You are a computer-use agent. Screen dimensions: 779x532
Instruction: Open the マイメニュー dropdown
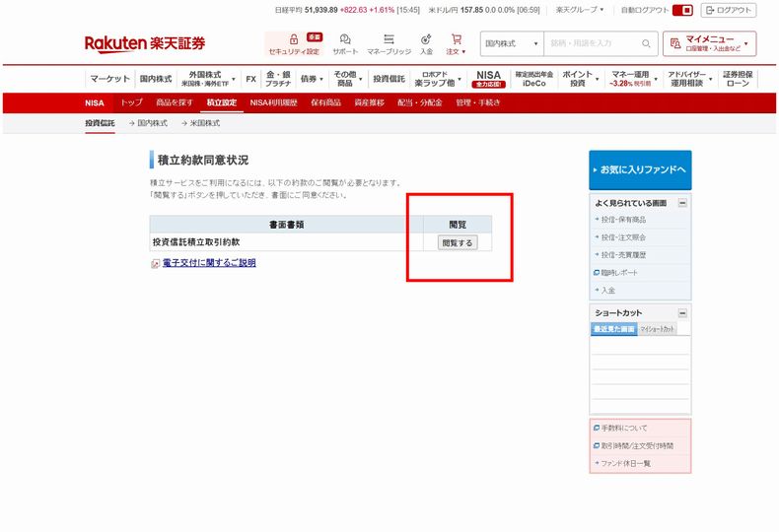[x=709, y=43]
